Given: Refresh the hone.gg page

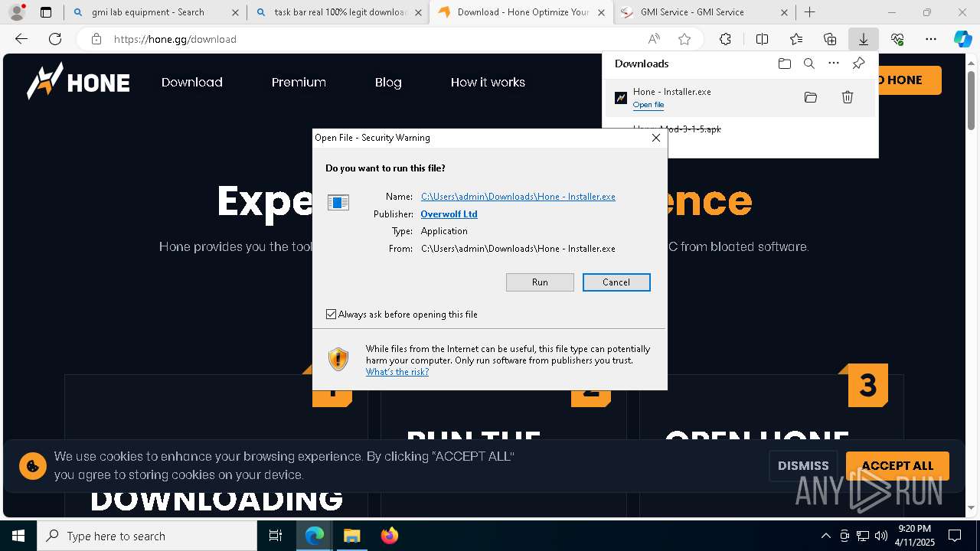Looking at the screenshot, I should 55,39.
